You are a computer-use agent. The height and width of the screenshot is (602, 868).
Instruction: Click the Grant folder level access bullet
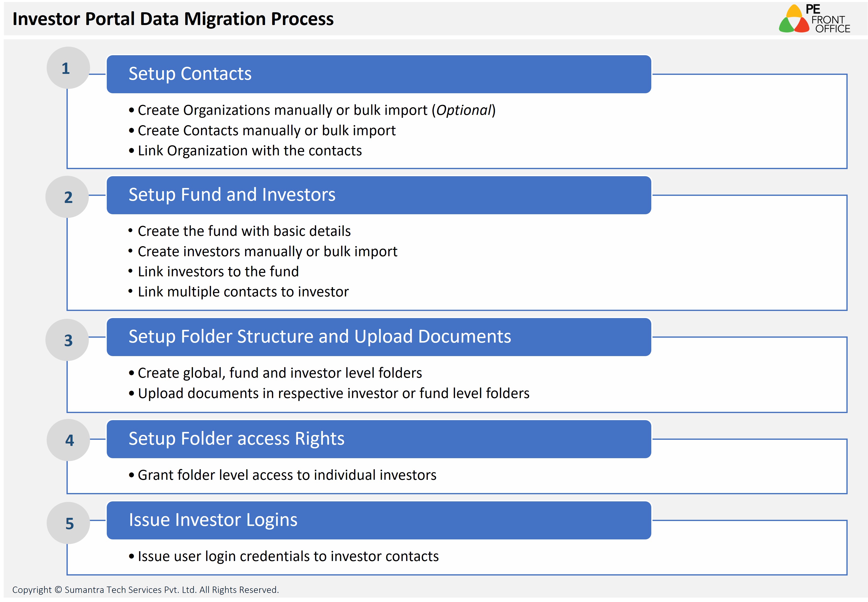point(287,475)
